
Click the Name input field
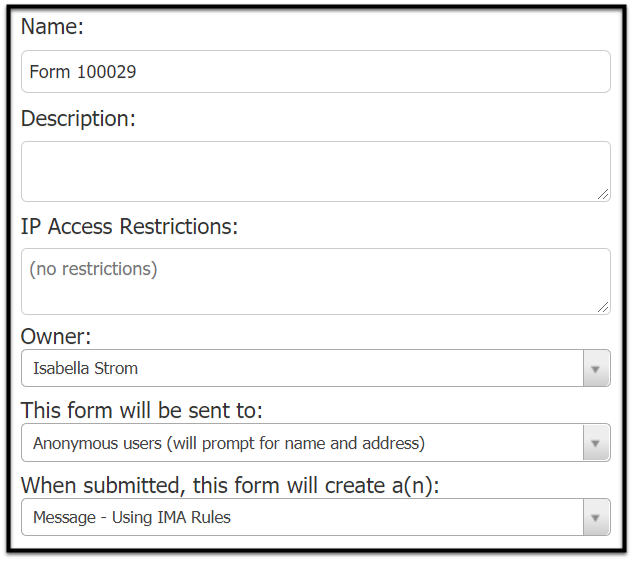(x=316, y=71)
